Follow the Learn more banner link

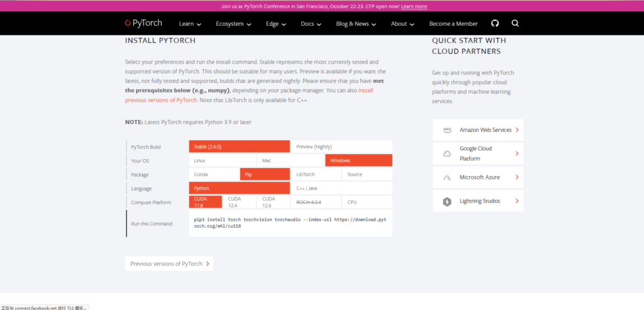[x=413, y=6]
